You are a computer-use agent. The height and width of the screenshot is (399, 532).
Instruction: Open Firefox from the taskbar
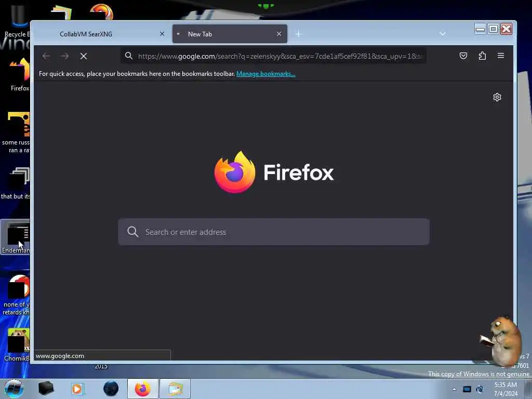143,389
